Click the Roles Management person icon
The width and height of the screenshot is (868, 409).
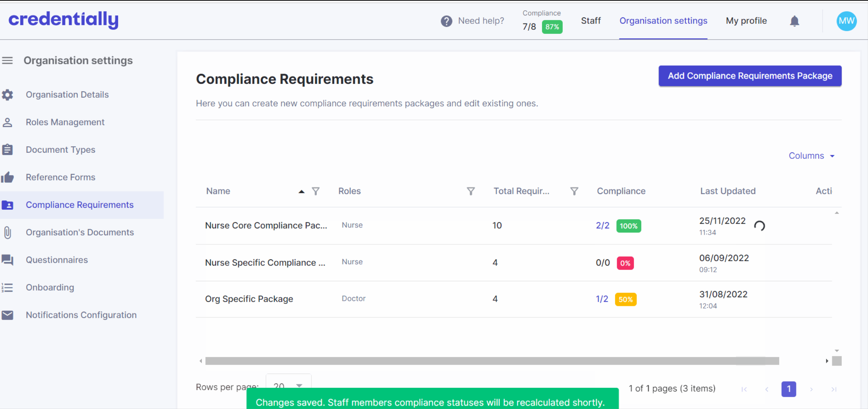[x=7, y=122]
